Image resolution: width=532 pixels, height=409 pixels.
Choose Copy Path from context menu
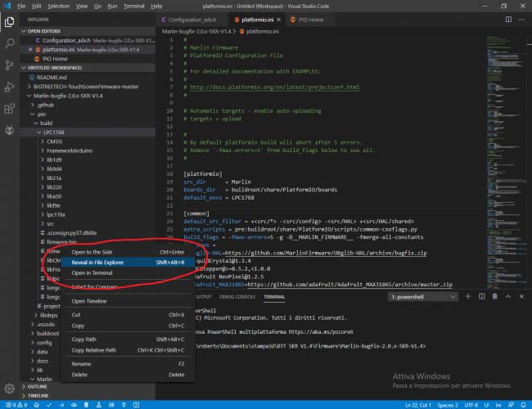pyautogui.click(x=83, y=338)
